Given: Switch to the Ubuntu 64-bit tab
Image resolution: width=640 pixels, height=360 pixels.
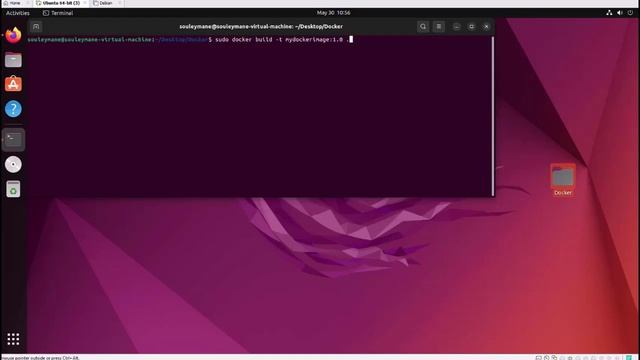Looking at the screenshot, I should (61, 3).
